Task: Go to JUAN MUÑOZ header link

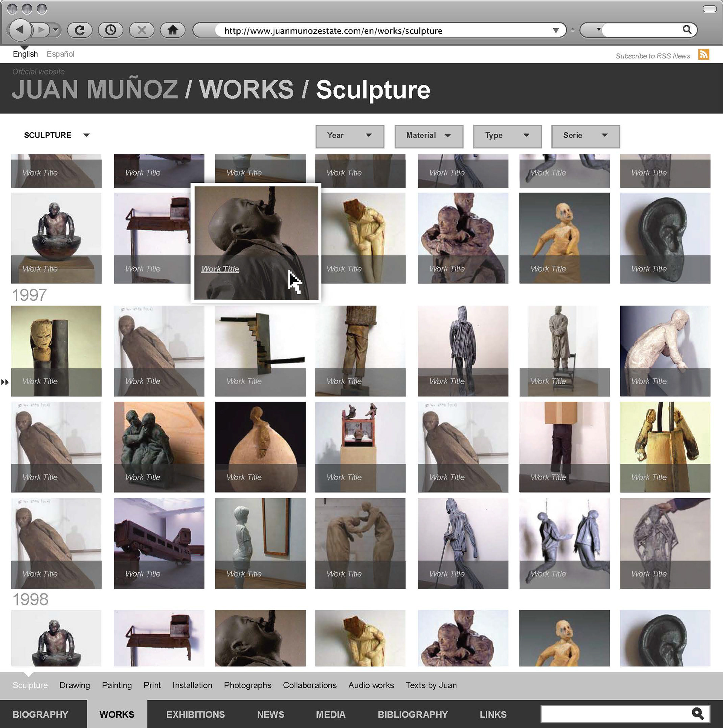Action: click(95, 89)
